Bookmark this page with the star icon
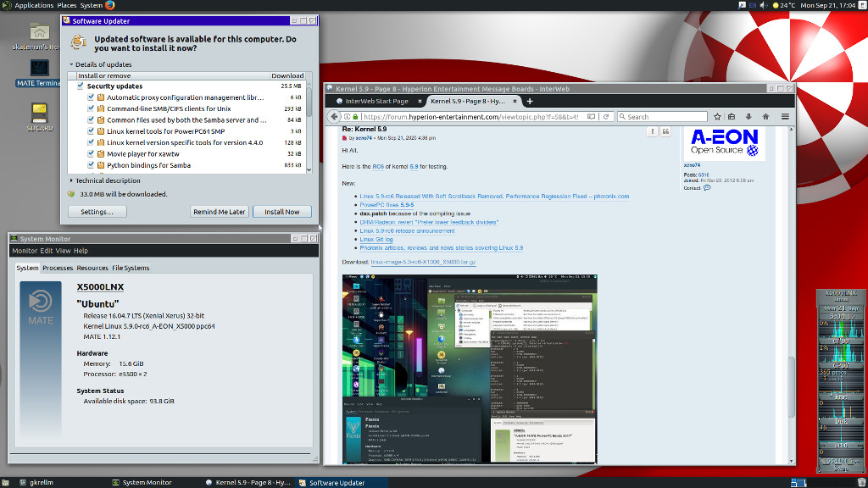Image resolution: width=868 pixels, height=488 pixels. [x=717, y=117]
